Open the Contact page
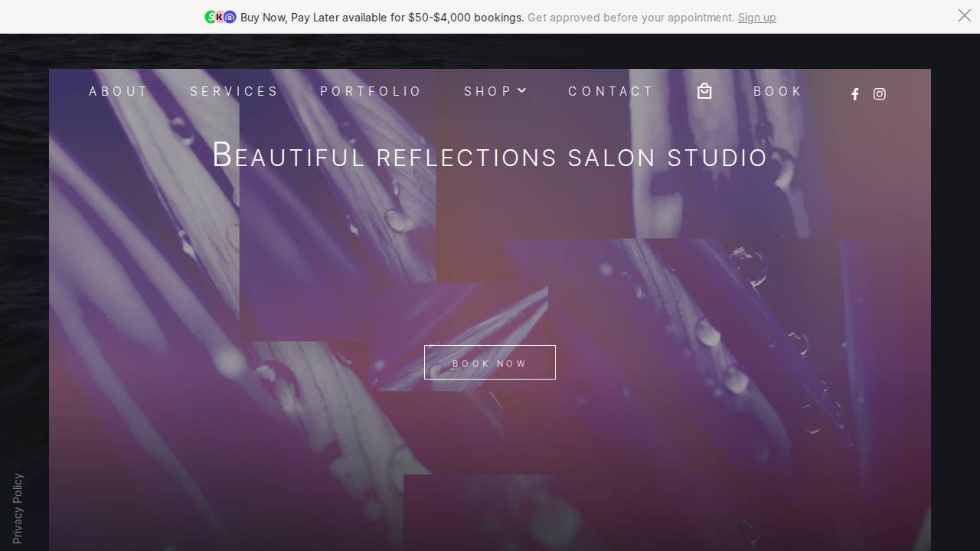The width and height of the screenshot is (980, 551). (x=611, y=91)
